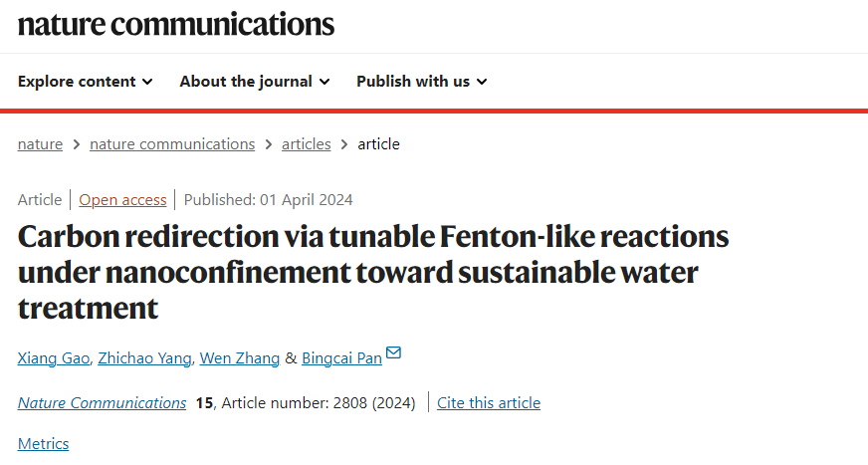The width and height of the screenshot is (868, 465).
Task: Open the nature communications breadcrumb link
Action: [172, 144]
